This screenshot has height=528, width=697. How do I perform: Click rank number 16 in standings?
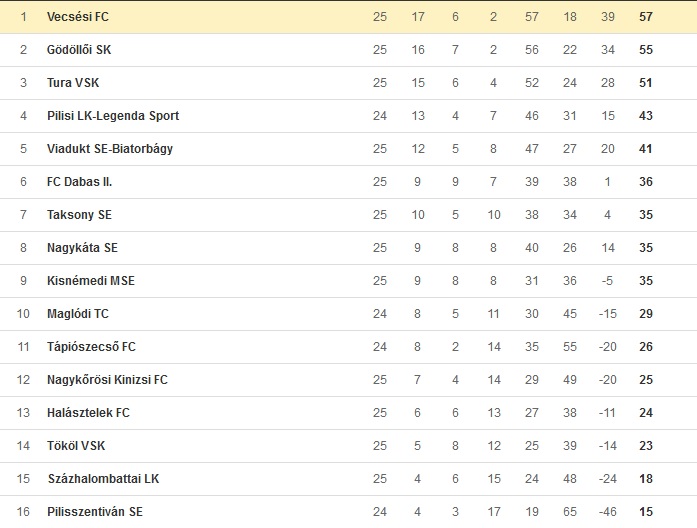(23, 512)
